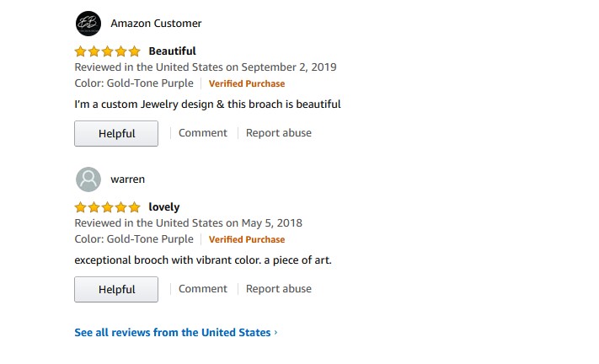Open the Amazon Customer profile name
The image size is (599, 364).
click(x=156, y=24)
